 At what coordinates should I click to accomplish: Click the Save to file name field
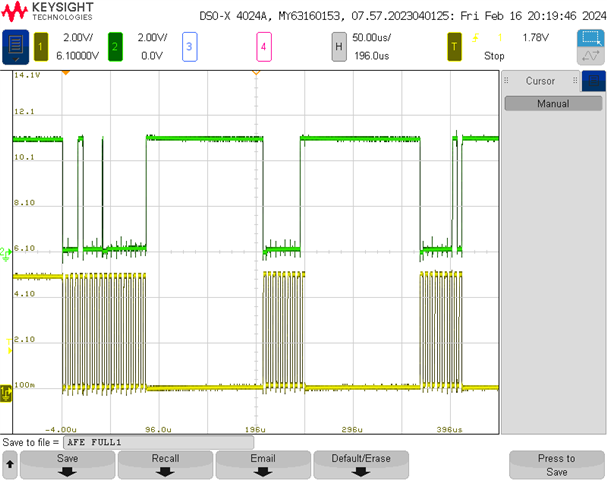(159, 442)
